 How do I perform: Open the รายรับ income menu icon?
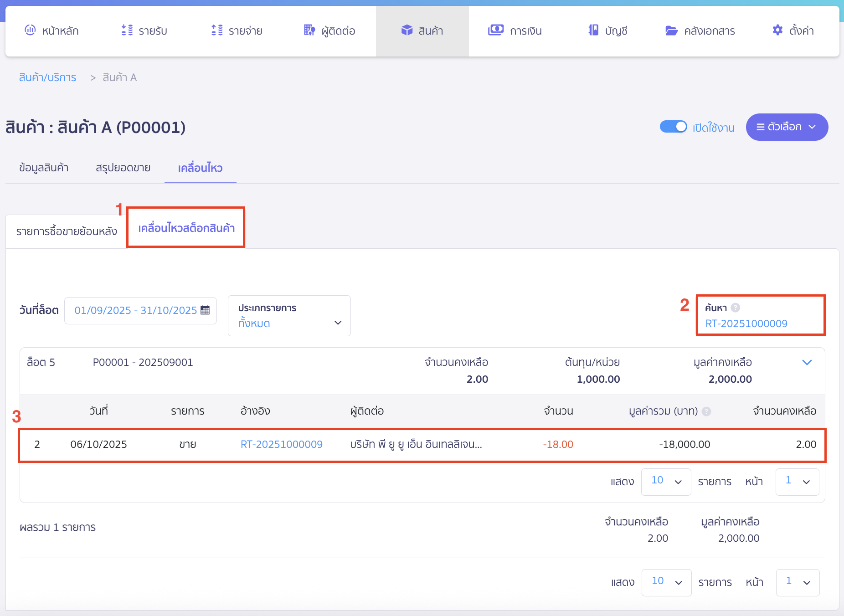pyautogui.click(x=127, y=30)
